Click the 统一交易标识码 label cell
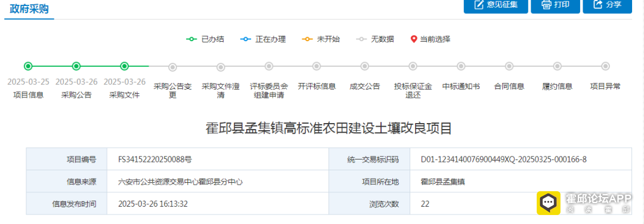This screenshot has width=644, height=224. [369, 159]
